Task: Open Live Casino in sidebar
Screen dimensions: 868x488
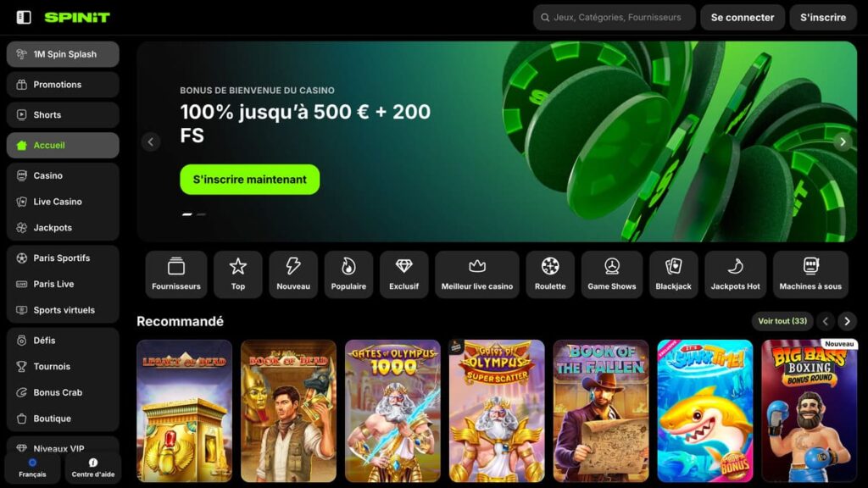Action: coord(58,202)
